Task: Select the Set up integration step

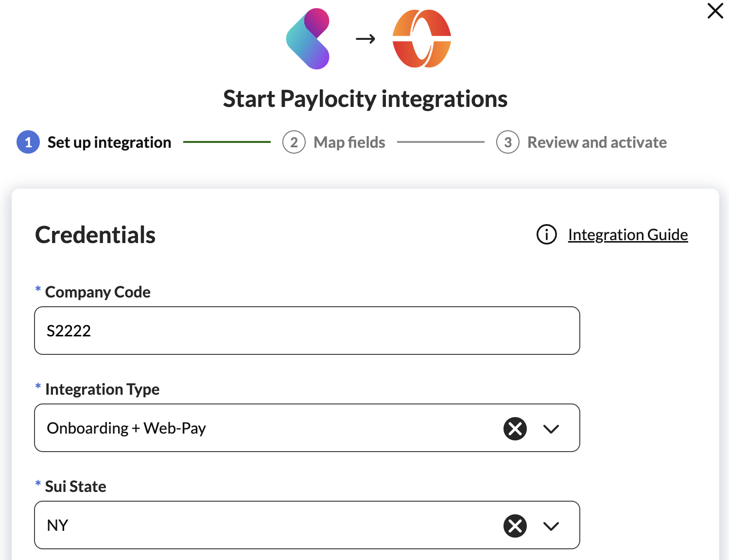Action: click(x=109, y=142)
